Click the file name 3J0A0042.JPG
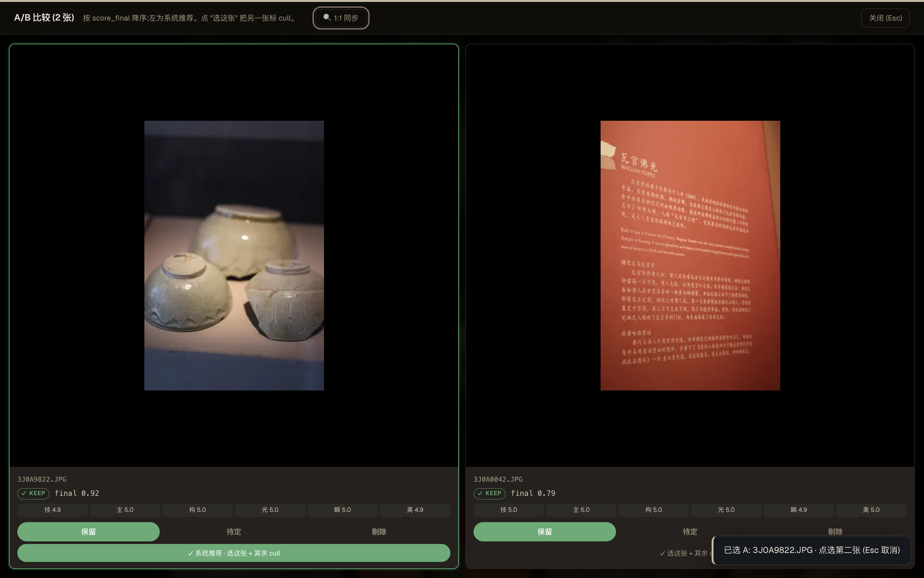The image size is (924, 578). 498,479
